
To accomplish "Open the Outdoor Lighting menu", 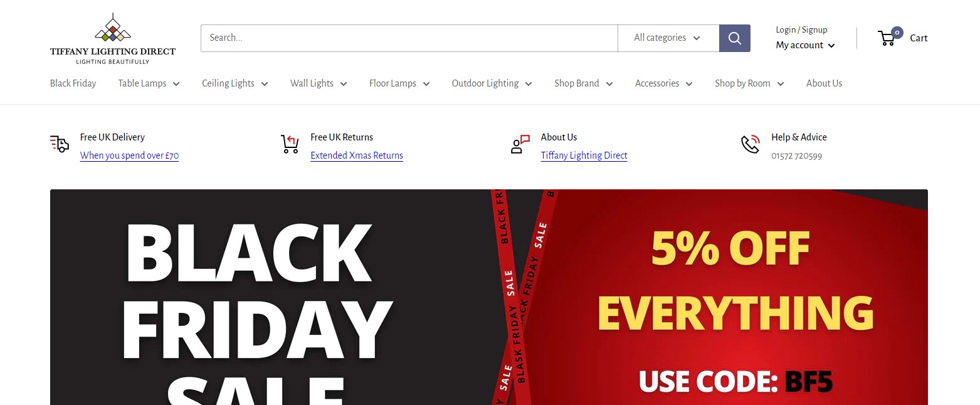I will pyautogui.click(x=492, y=83).
